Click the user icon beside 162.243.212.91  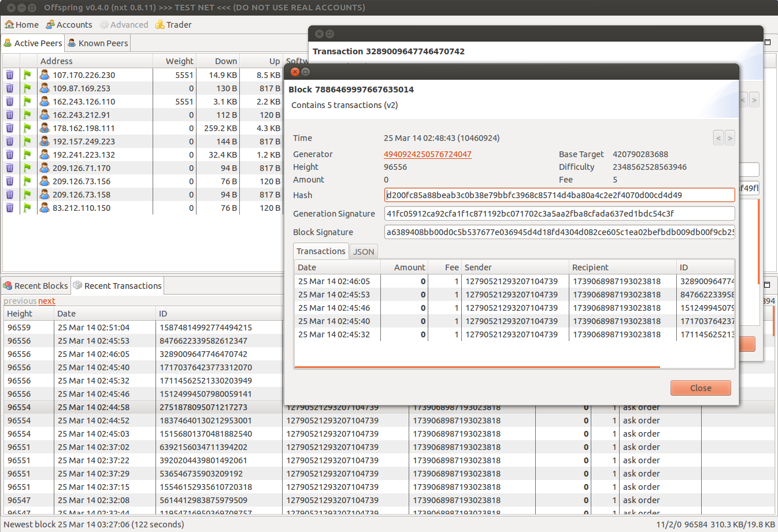coord(45,115)
